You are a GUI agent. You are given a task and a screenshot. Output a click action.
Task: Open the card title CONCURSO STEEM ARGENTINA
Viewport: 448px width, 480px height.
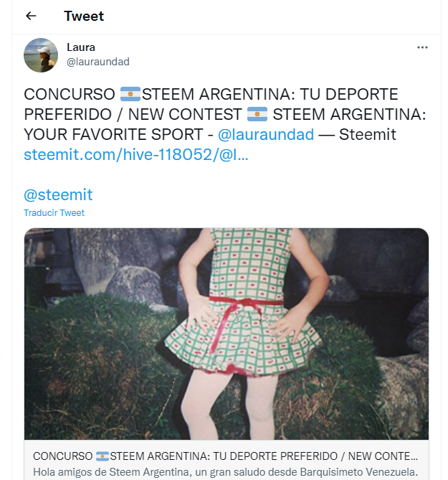[x=225, y=456]
